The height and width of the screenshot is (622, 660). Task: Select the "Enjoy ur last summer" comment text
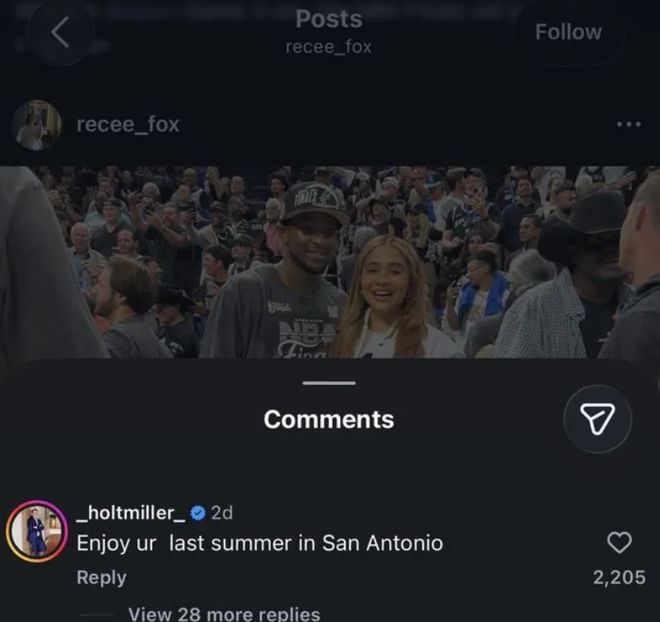260,543
